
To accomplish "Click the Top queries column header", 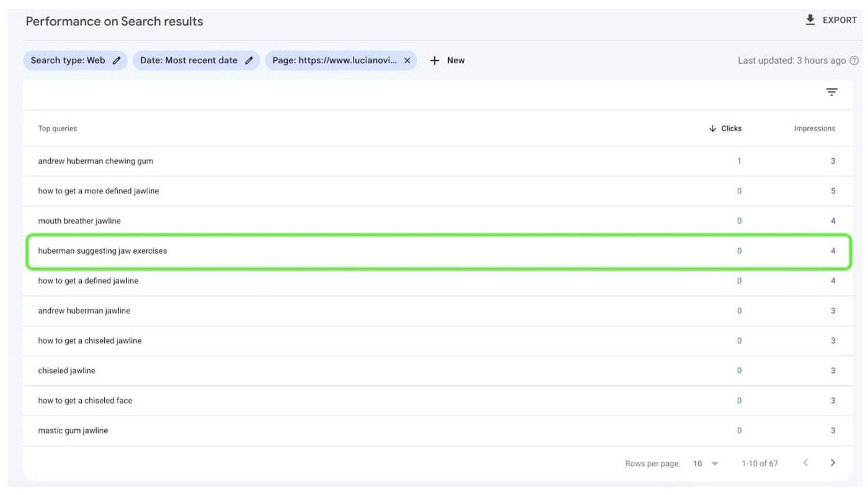I will (x=58, y=128).
